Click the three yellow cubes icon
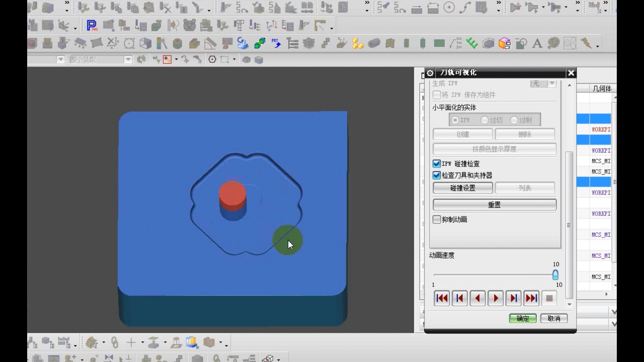 (x=358, y=43)
